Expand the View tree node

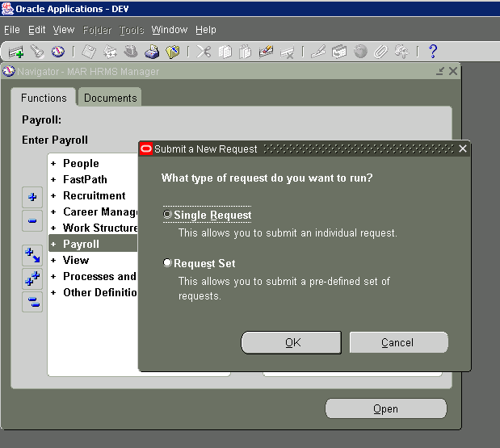53,260
